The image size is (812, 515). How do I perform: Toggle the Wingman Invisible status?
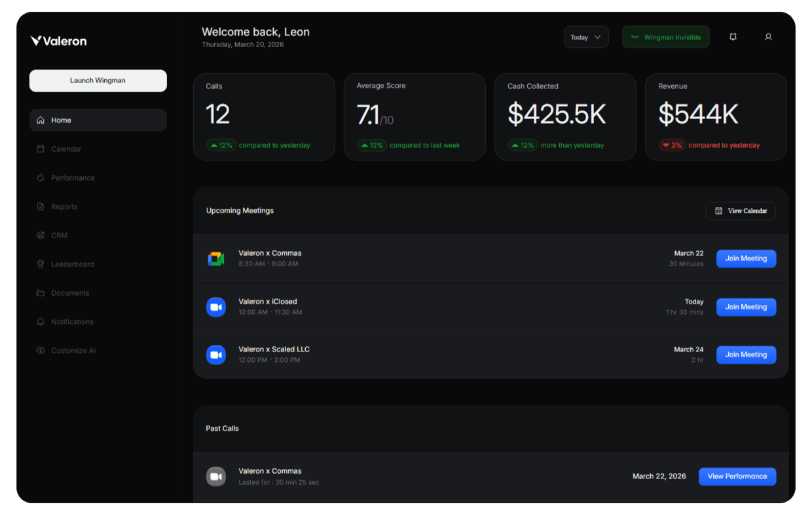(666, 37)
